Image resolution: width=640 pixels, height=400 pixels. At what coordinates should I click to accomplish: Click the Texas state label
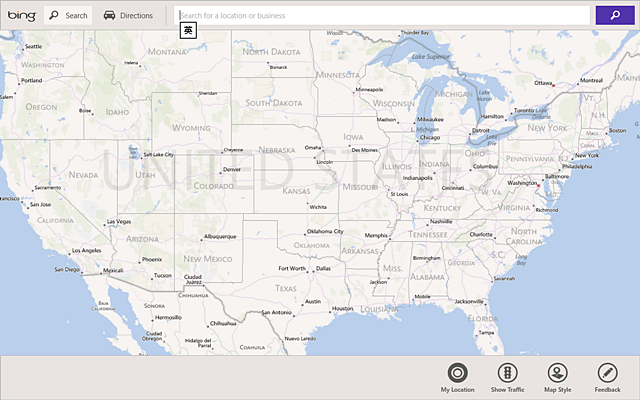(x=286, y=289)
